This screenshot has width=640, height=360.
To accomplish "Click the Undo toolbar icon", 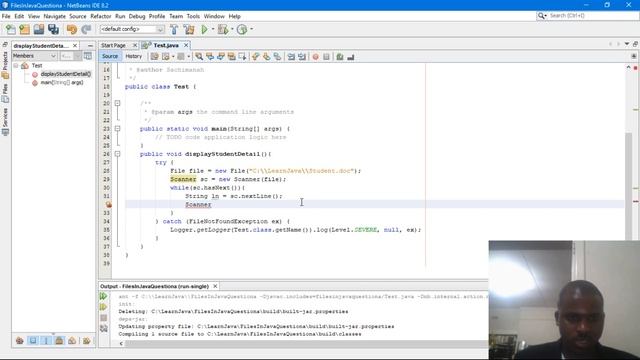I will click(72, 29).
